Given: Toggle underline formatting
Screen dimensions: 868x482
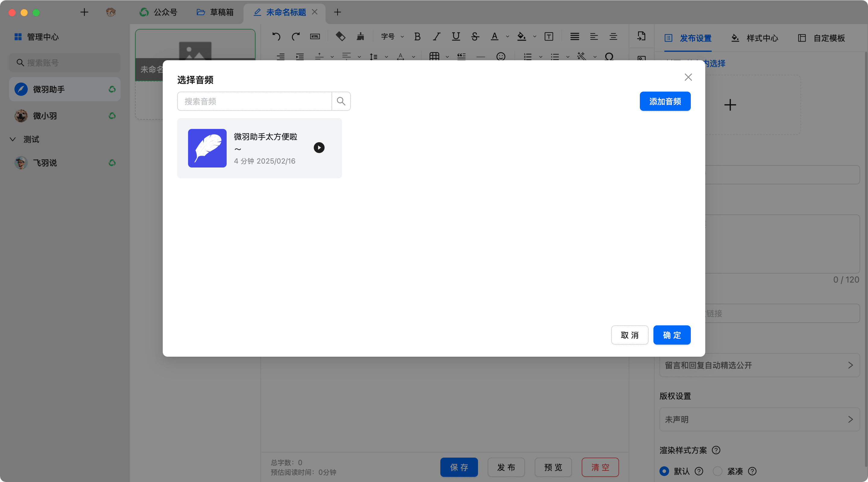Looking at the screenshot, I should tap(456, 36).
